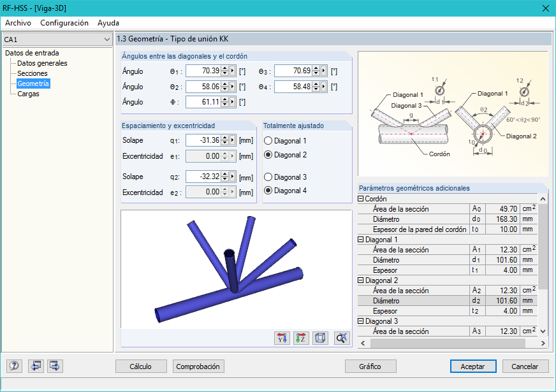Click the Solape q2 input field
This screenshot has height=392, width=556.
click(203, 177)
